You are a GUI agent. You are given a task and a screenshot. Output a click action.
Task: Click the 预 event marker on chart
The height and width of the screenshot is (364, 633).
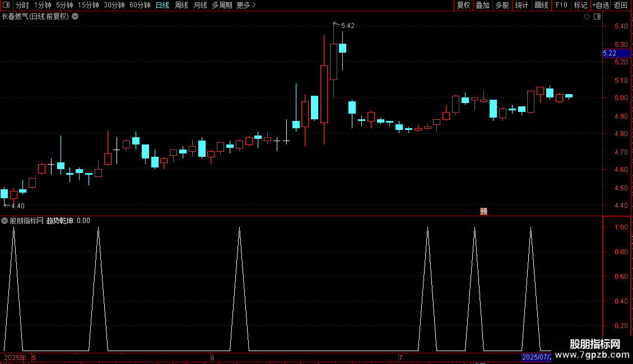(483, 212)
